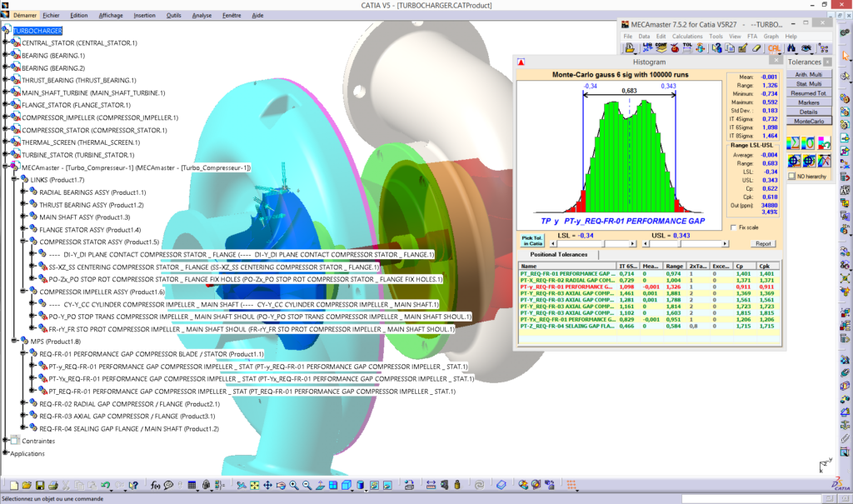Screen dimensions: 853x504
Task: Open the Affichage menu
Action: pos(111,15)
